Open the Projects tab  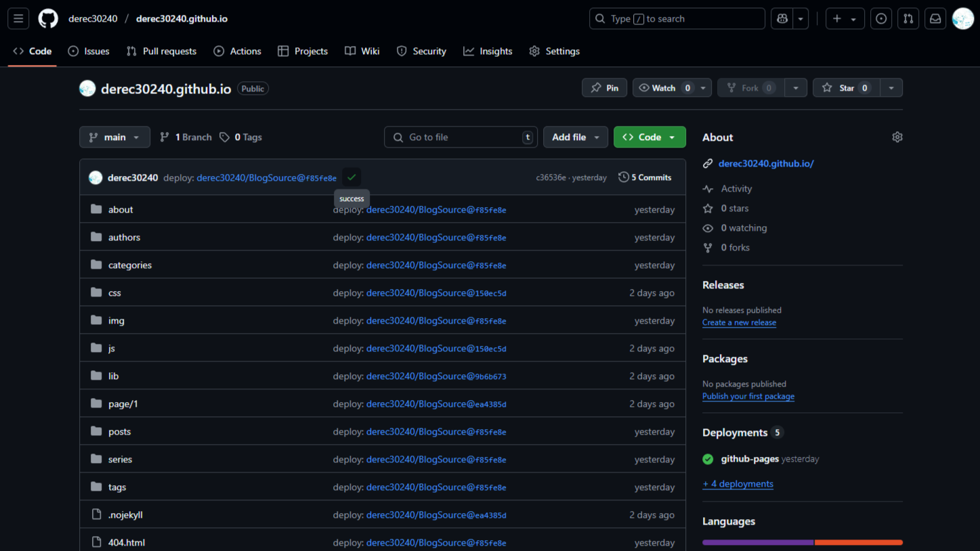[303, 51]
